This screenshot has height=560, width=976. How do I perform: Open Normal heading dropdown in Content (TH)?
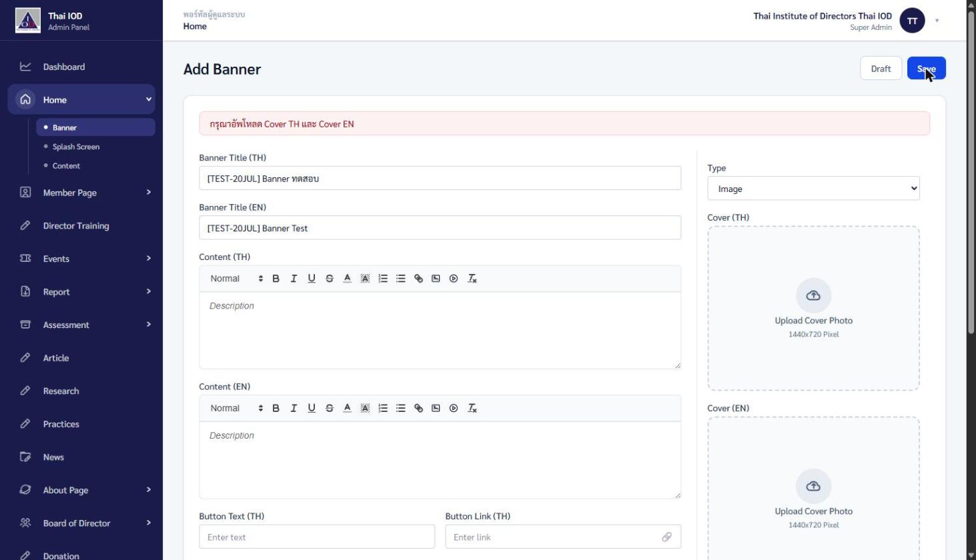pyautogui.click(x=236, y=279)
